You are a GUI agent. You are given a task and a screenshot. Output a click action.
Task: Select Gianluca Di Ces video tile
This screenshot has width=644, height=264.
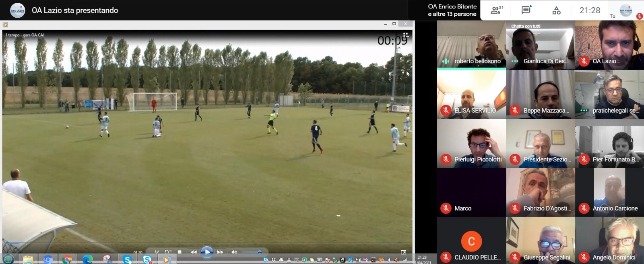pyautogui.click(x=541, y=45)
